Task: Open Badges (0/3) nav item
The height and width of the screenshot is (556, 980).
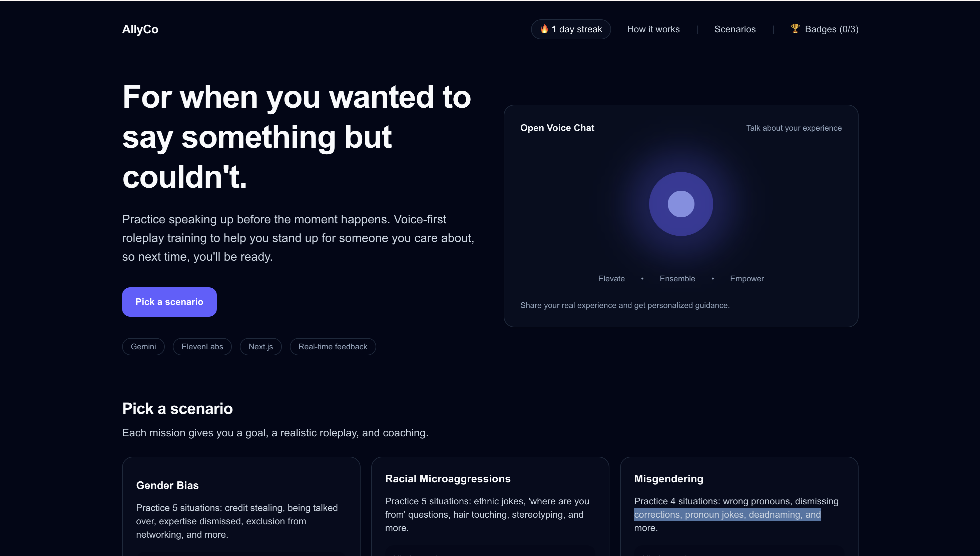Action: (x=831, y=29)
